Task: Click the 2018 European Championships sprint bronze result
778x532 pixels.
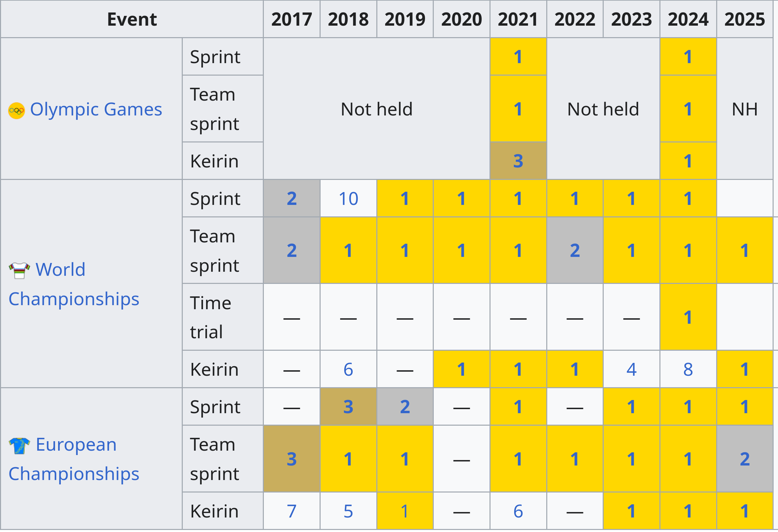Action: click(x=348, y=407)
